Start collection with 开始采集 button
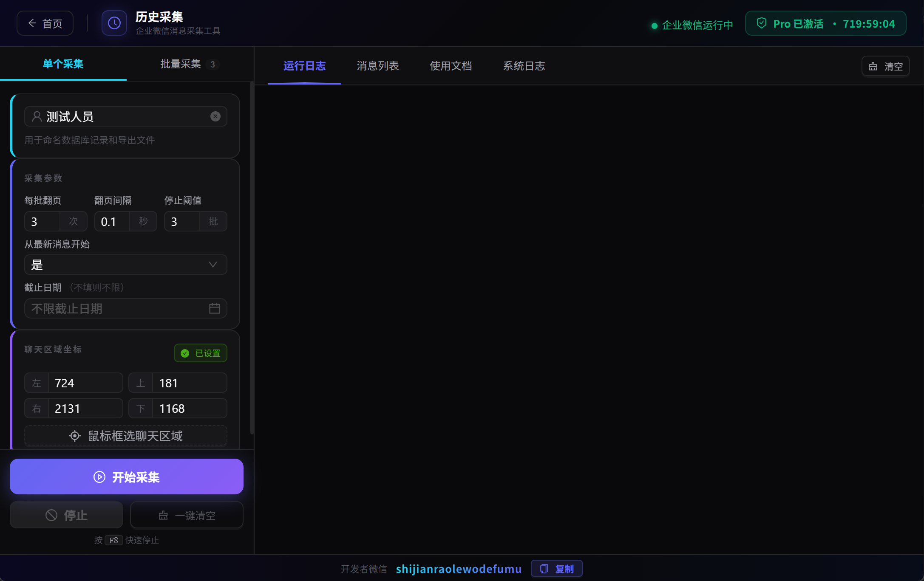 click(x=127, y=477)
